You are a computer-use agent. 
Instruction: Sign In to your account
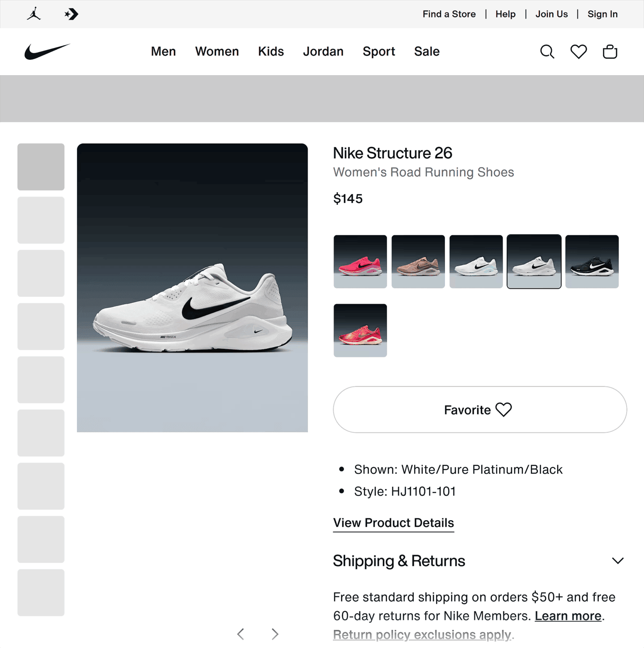pos(602,14)
